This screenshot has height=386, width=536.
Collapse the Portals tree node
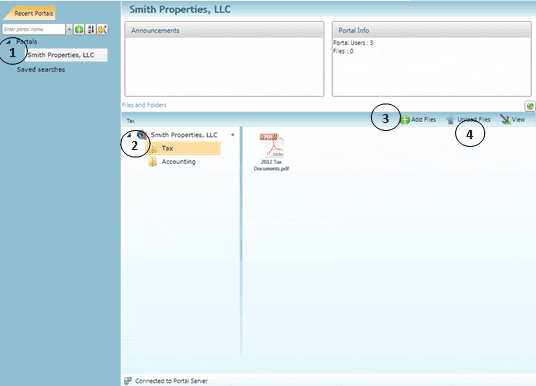click(x=9, y=42)
